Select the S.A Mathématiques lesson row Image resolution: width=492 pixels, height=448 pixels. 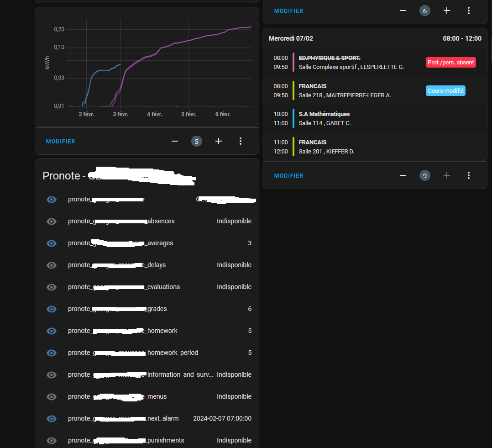click(375, 119)
